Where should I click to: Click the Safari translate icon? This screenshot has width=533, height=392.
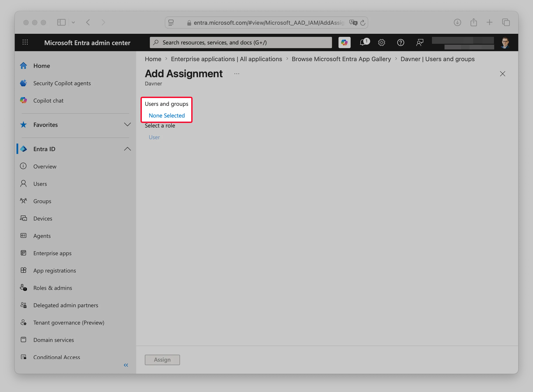click(353, 23)
